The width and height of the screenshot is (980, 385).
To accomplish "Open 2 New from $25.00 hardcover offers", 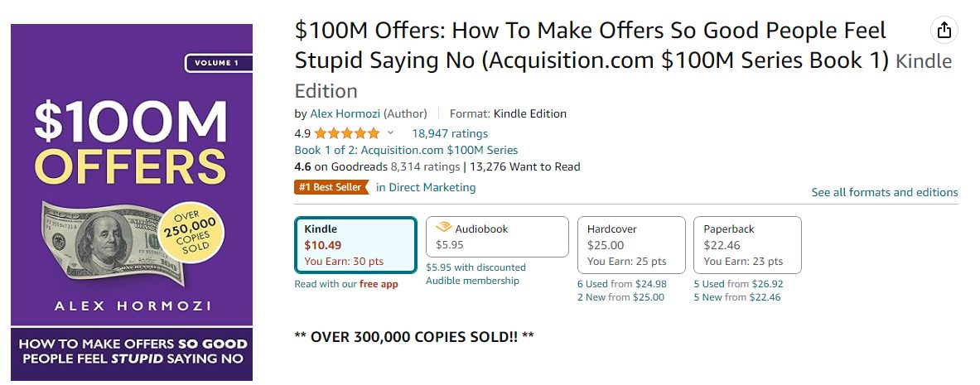I will point(621,297).
